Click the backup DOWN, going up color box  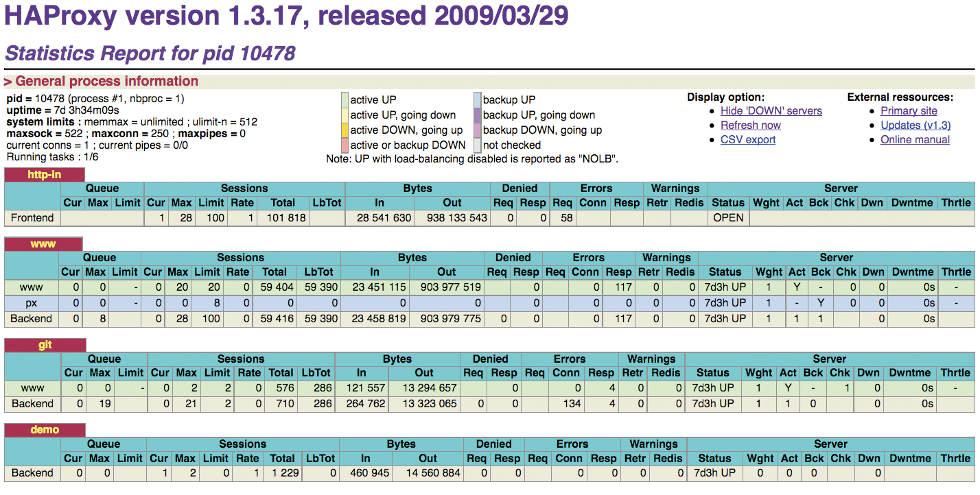click(478, 130)
